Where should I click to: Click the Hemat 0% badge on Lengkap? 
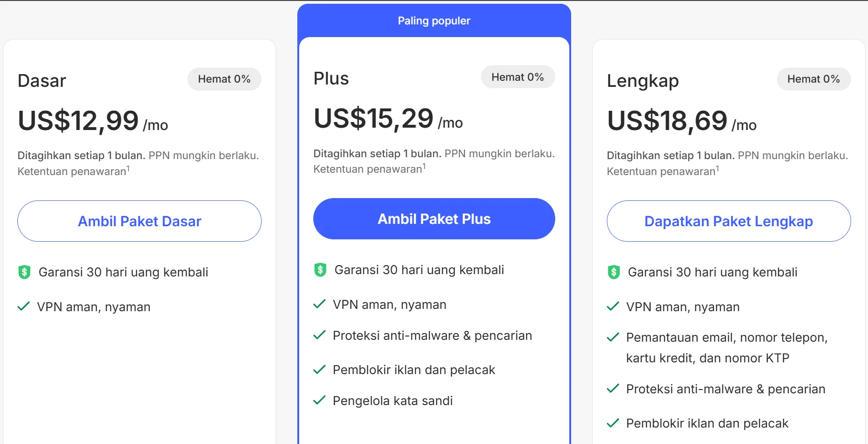(813, 79)
